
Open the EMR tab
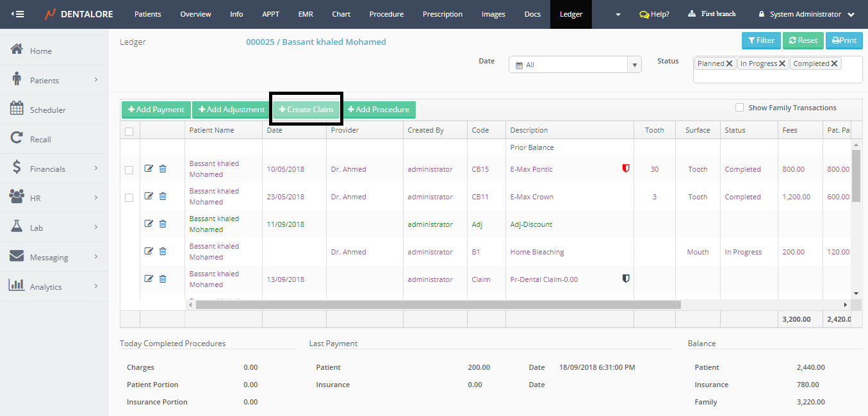point(306,14)
